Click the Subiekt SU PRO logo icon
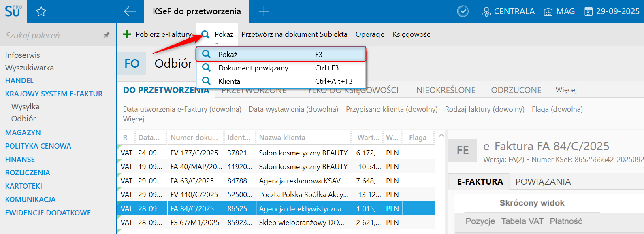 point(13,11)
